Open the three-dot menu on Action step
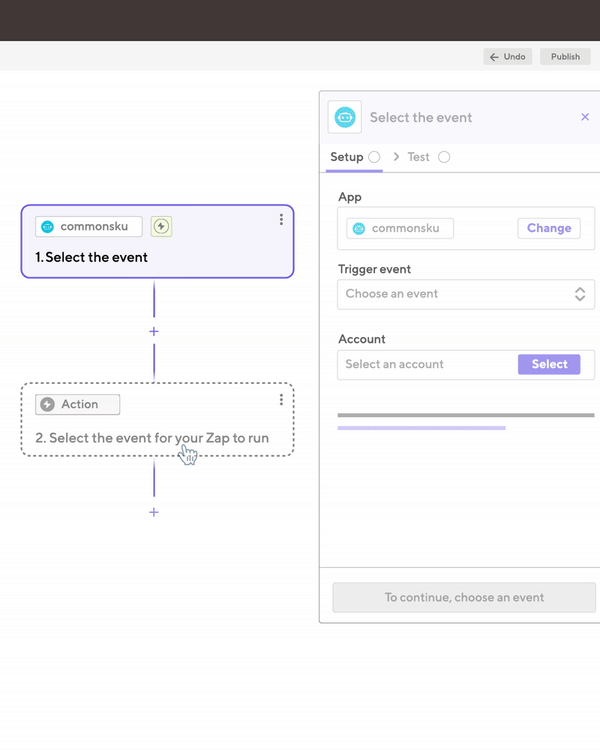The height and width of the screenshot is (750, 600). click(281, 399)
